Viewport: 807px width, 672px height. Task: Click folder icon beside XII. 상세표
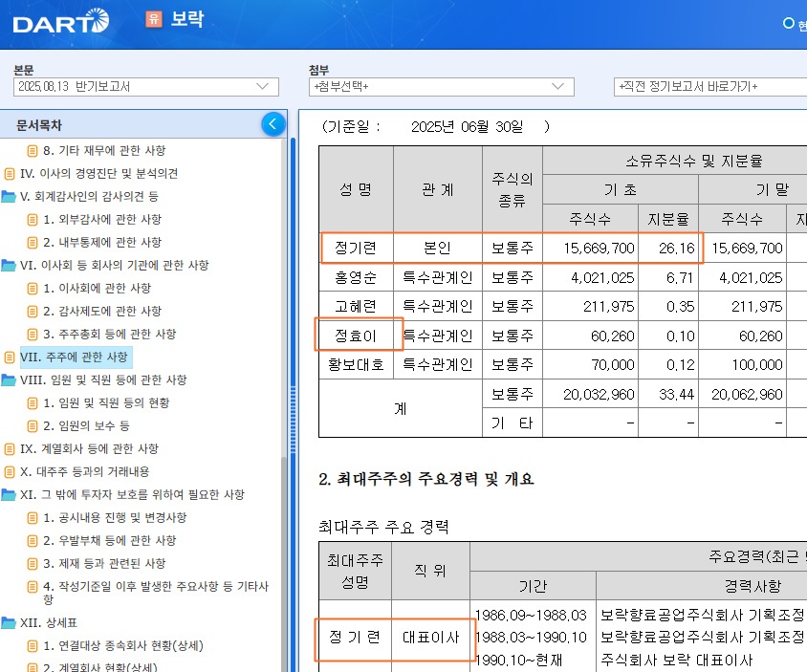click(10, 623)
